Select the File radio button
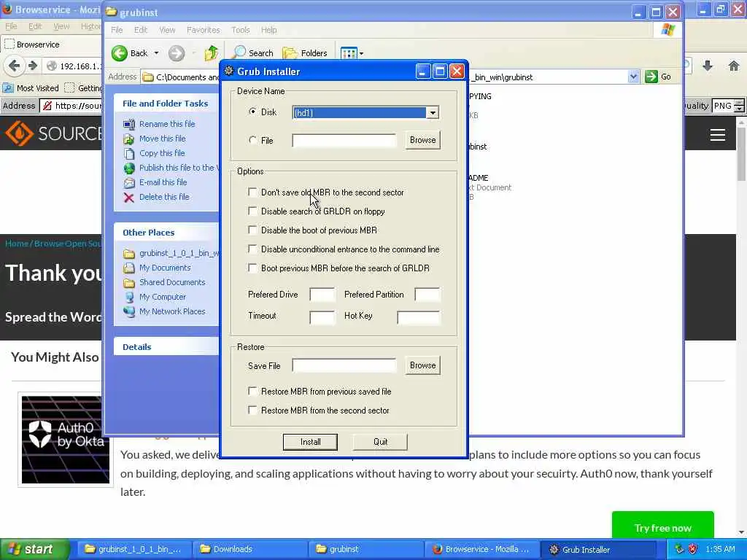 coord(252,140)
